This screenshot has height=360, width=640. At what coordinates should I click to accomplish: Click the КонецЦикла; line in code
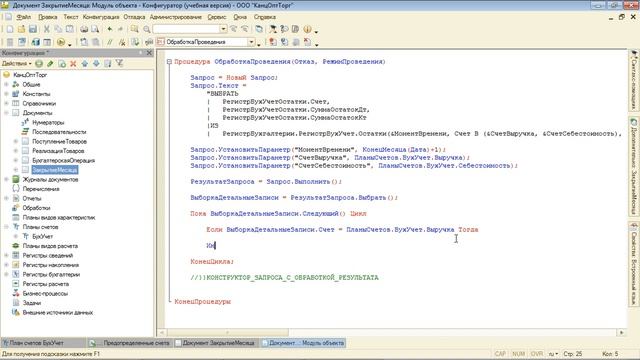(x=212, y=261)
